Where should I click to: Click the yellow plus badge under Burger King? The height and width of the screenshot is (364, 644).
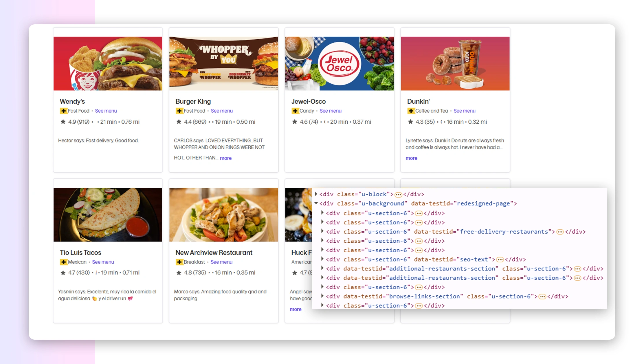(x=179, y=111)
